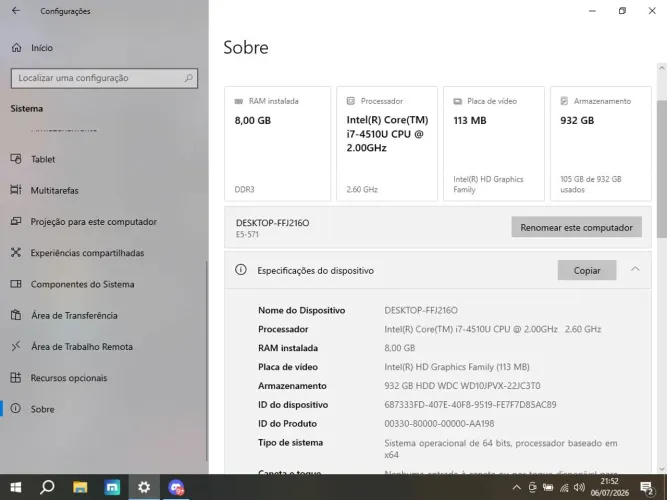This screenshot has width=667, height=500.
Task: Open the notification center icon
Action: pyautogui.click(x=647, y=488)
